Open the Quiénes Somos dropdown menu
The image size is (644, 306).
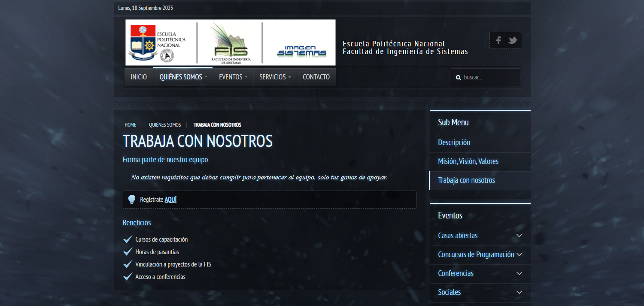pyautogui.click(x=183, y=77)
